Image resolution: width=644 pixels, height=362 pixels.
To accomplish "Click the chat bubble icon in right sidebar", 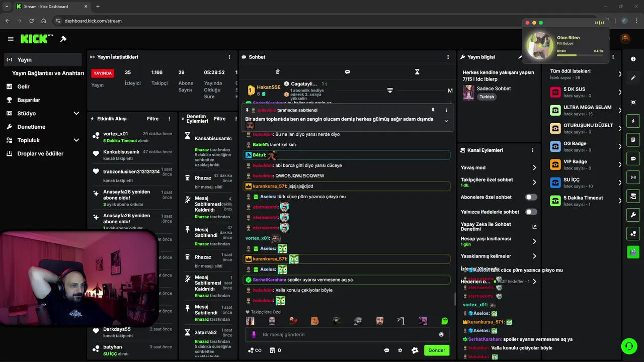I will (633, 158).
